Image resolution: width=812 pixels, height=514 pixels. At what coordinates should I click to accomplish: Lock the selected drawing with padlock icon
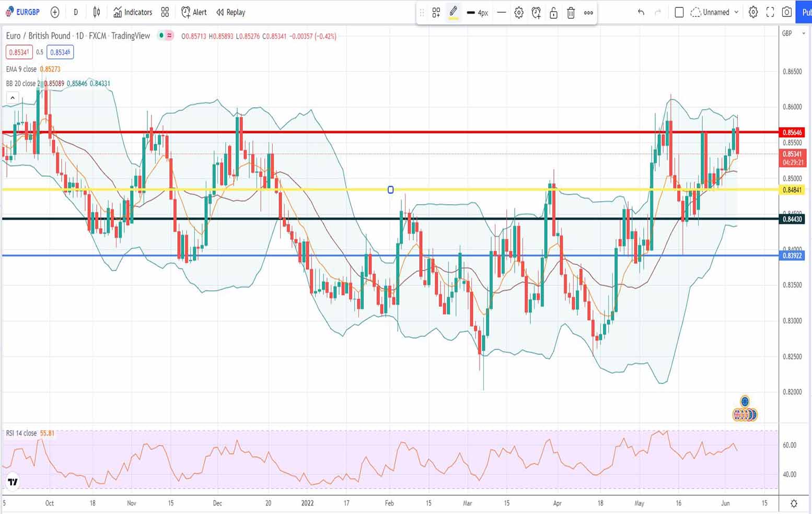click(553, 13)
